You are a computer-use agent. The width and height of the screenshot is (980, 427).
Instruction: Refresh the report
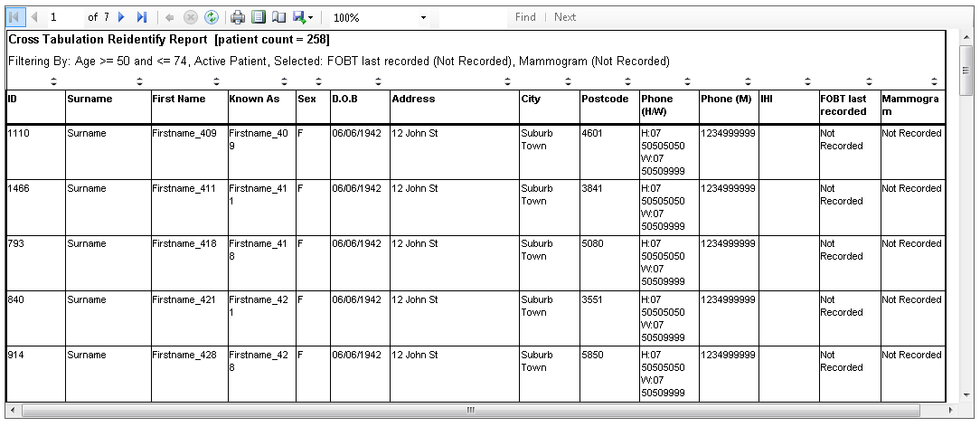coord(212,17)
